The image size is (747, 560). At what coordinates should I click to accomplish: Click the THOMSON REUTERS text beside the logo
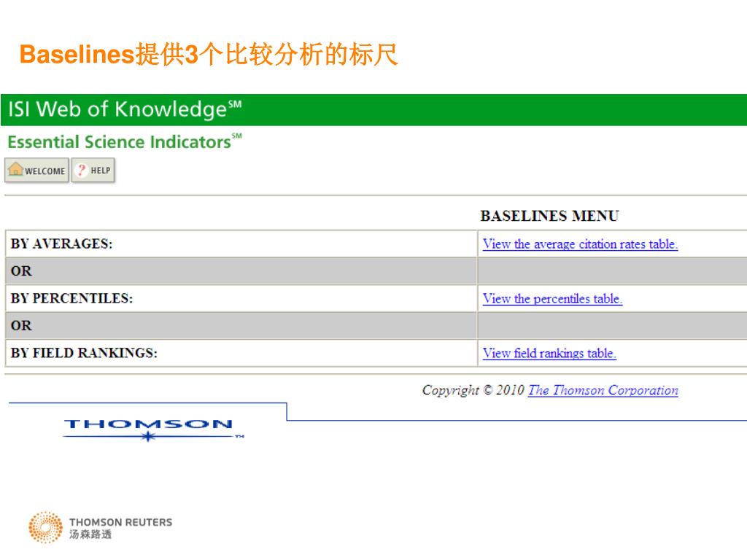(120, 522)
